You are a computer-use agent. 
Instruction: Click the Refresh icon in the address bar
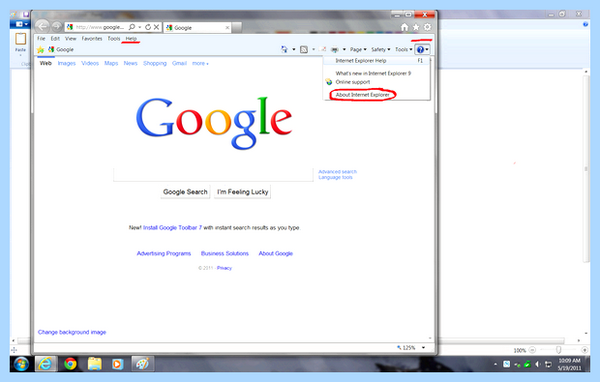(148, 27)
